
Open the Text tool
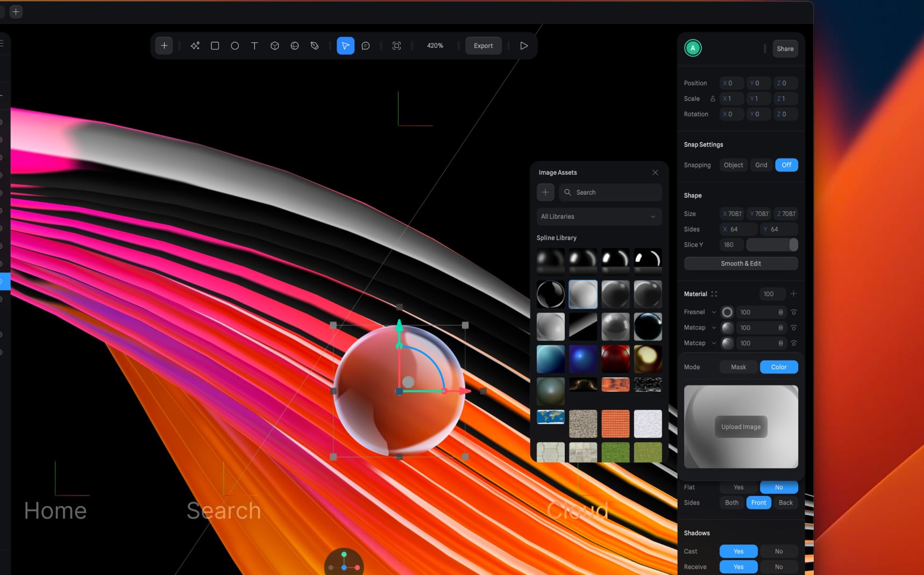[x=254, y=46]
